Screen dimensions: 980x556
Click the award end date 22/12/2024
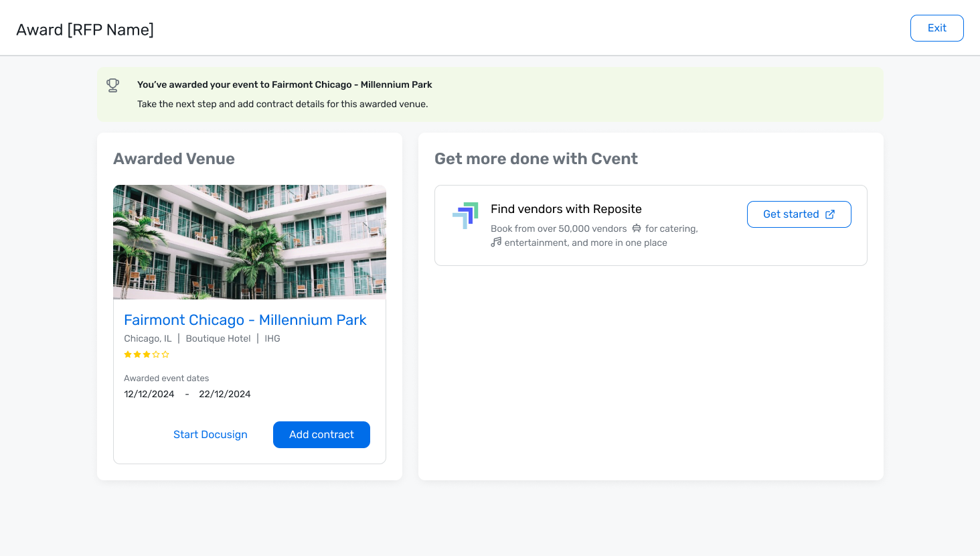coord(225,394)
